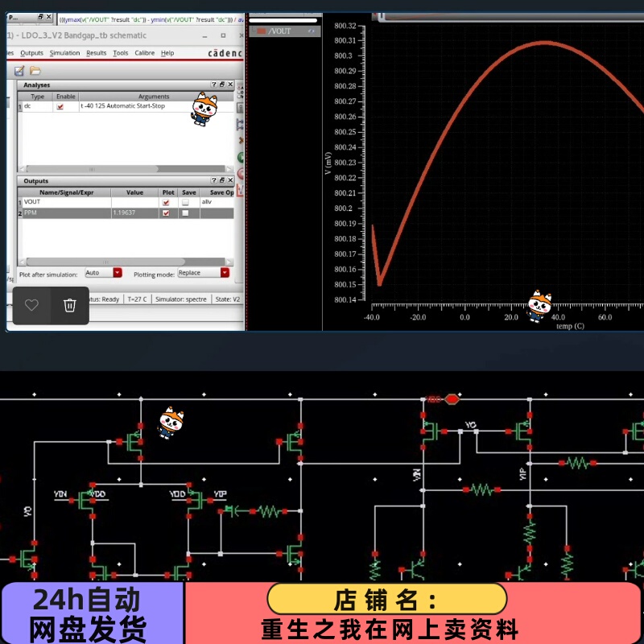Screen dimensions: 644x644
Task: Click the PPM value 1.19637
Action: (124, 213)
